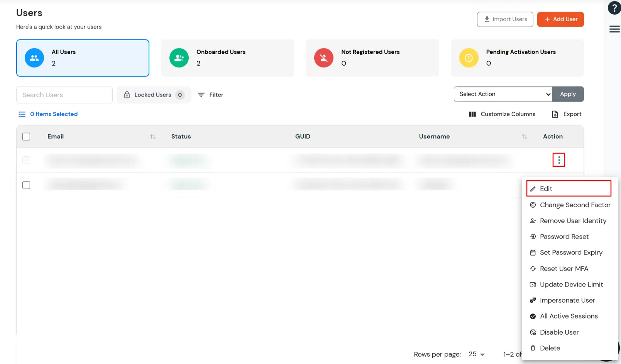Select Change Second Factor menu entry
Viewport: 621px width, 364px height.
pyautogui.click(x=570, y=205)
